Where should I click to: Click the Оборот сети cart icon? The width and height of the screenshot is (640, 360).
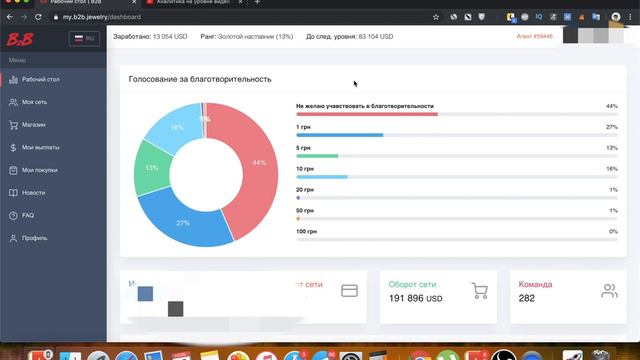tap(480, 291)
